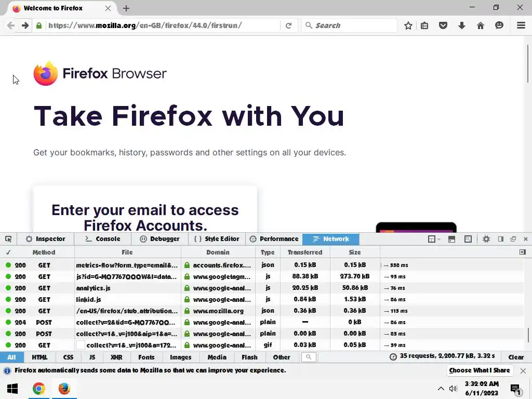Open the Windows Start menu
The image size is (532, 399).
(12, 389)
